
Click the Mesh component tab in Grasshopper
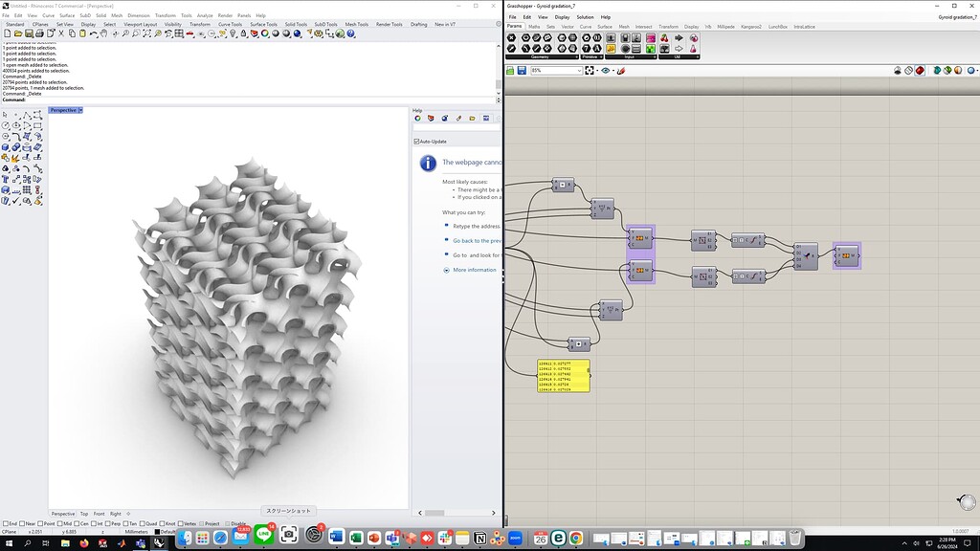624,26
